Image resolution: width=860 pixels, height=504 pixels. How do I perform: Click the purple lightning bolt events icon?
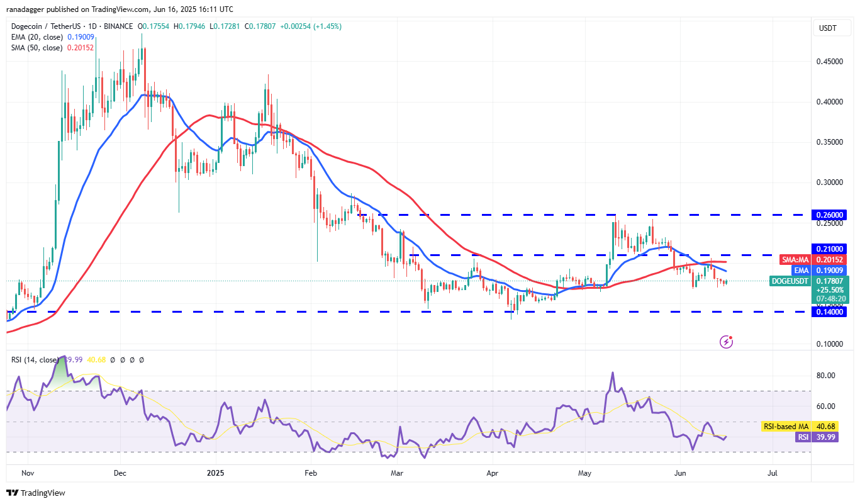(x=726, y=342)
